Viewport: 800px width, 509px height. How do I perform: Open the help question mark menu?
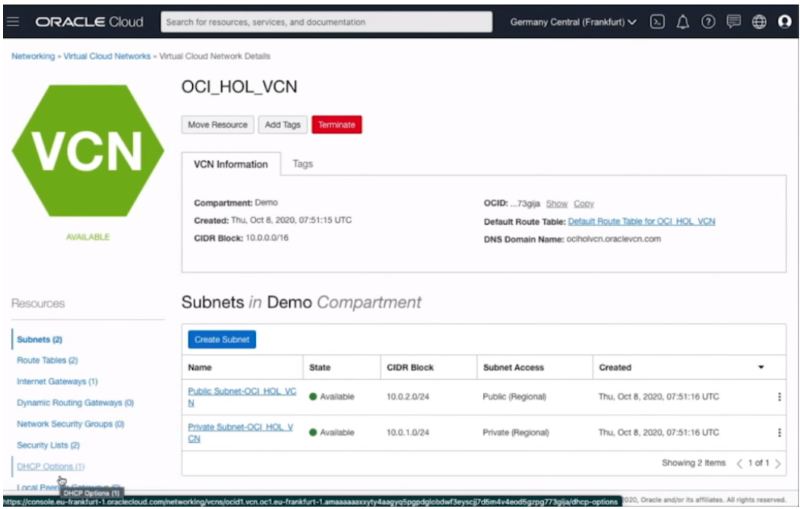pos(708,22)
